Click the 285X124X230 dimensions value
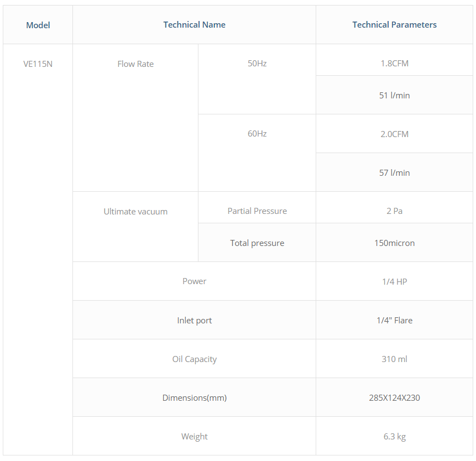This screenshot has width=476, height=461. click(x=394, y=398)
